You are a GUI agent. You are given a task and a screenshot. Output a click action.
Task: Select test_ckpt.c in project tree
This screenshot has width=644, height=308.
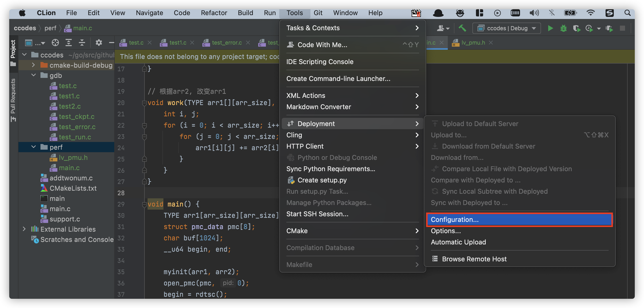(77, 117)
